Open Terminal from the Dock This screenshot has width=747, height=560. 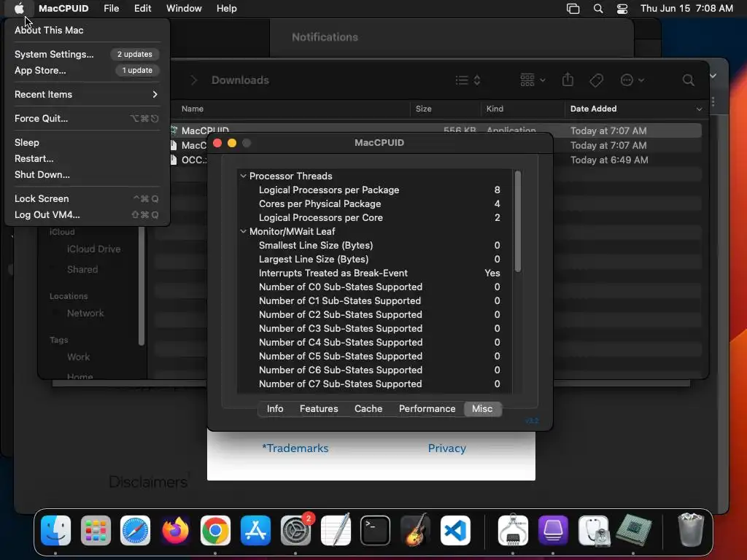click(376, 530)
